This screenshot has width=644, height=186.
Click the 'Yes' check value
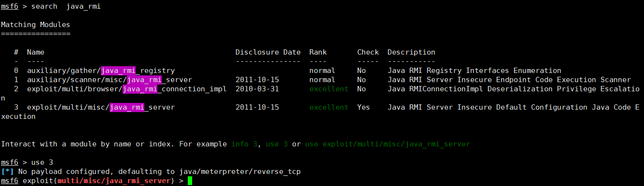[x=364, y=107]
